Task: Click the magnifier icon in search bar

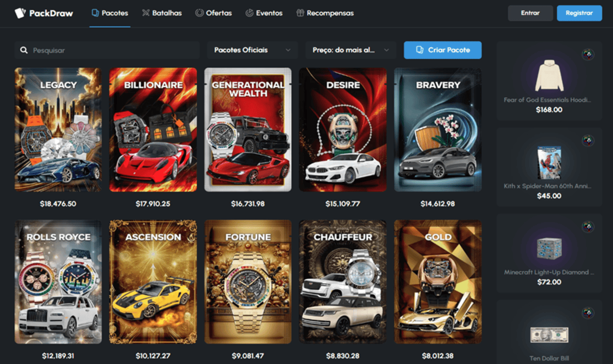Action: [x=23, y=51]
